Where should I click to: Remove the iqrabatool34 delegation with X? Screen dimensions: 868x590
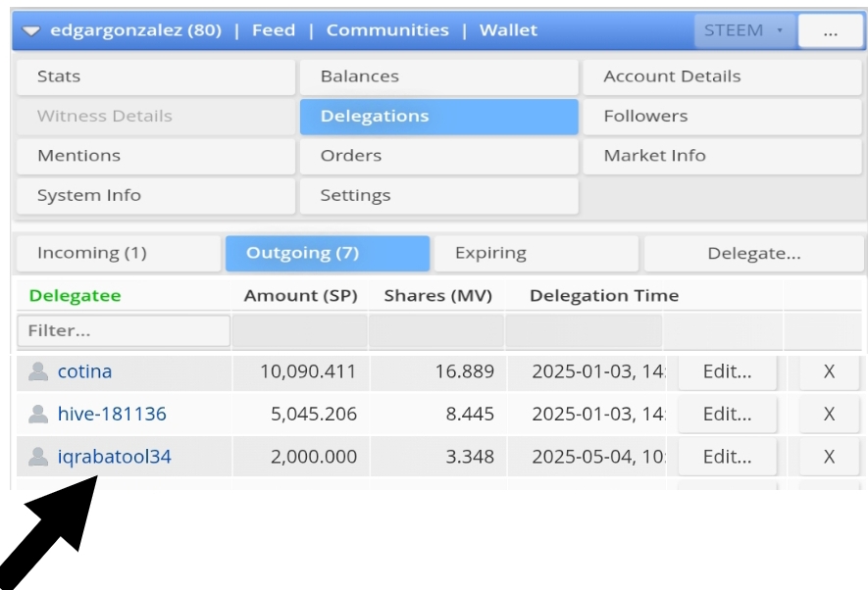(x=829, y=457)
